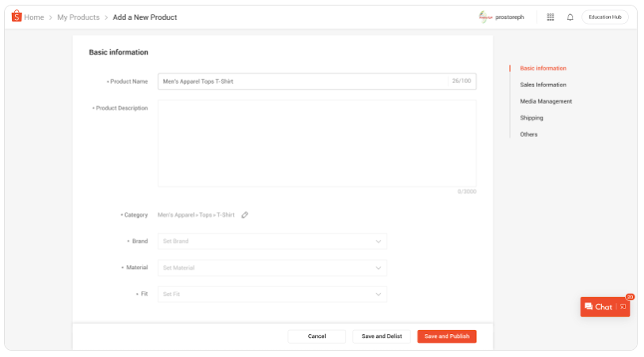Click Save and Delist
The image size is (644, 357).
[382, 336]
